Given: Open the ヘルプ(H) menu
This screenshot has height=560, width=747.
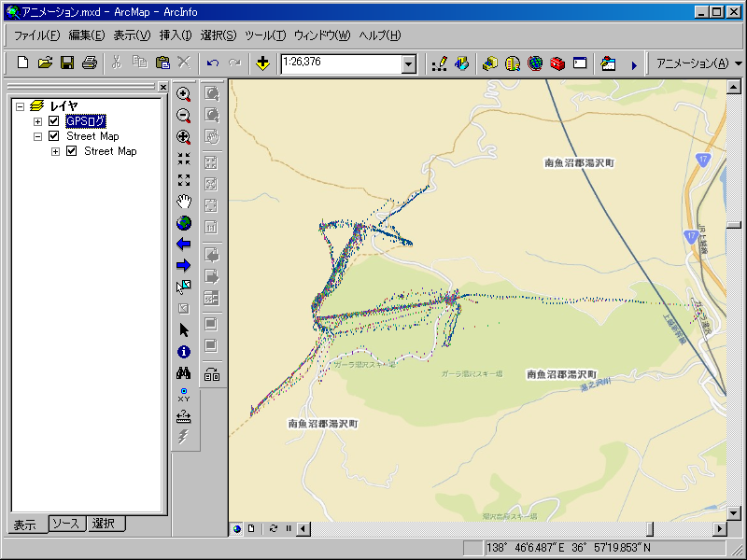Looking at the screenshot, I should pyautogui.click(x=380, y=35).
